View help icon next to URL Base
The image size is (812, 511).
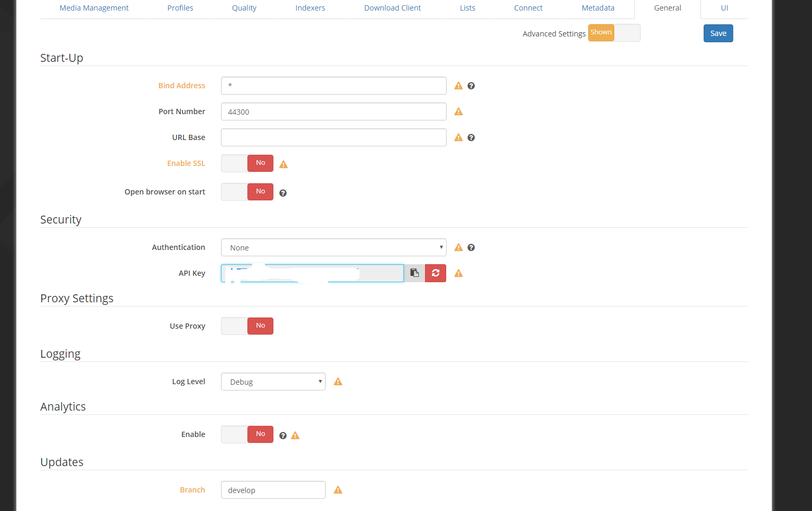pos(471,137)
